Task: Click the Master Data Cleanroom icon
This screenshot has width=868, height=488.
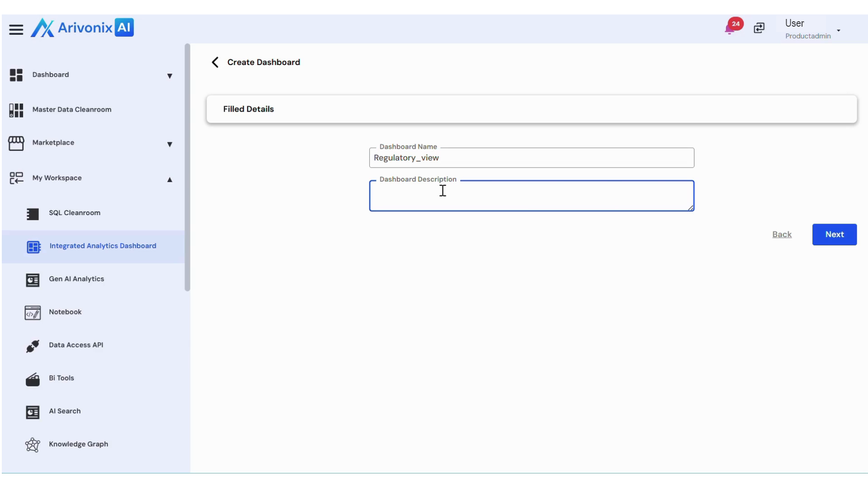Action: pyautogui.click(x=16, y=110)
